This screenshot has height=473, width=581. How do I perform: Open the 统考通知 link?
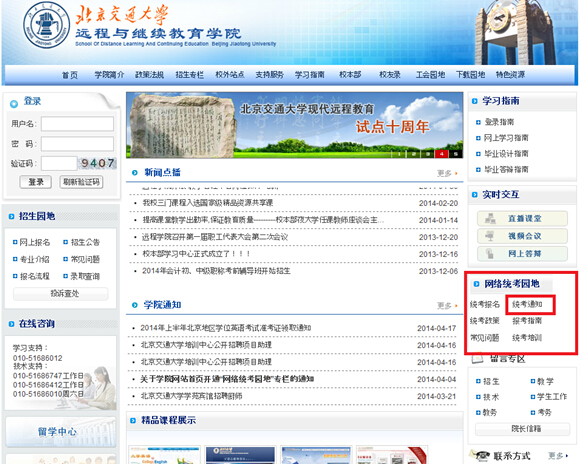tap(527, 304)
